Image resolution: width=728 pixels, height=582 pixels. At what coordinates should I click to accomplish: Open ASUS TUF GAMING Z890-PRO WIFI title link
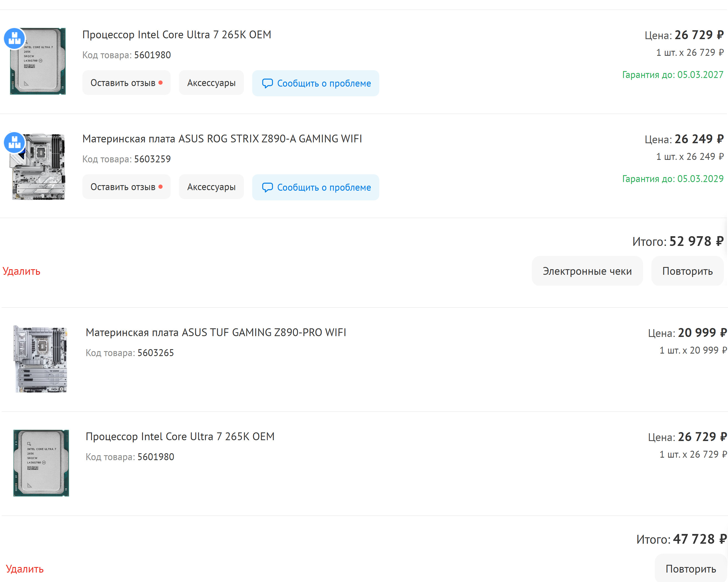click(x=216, y=332)
